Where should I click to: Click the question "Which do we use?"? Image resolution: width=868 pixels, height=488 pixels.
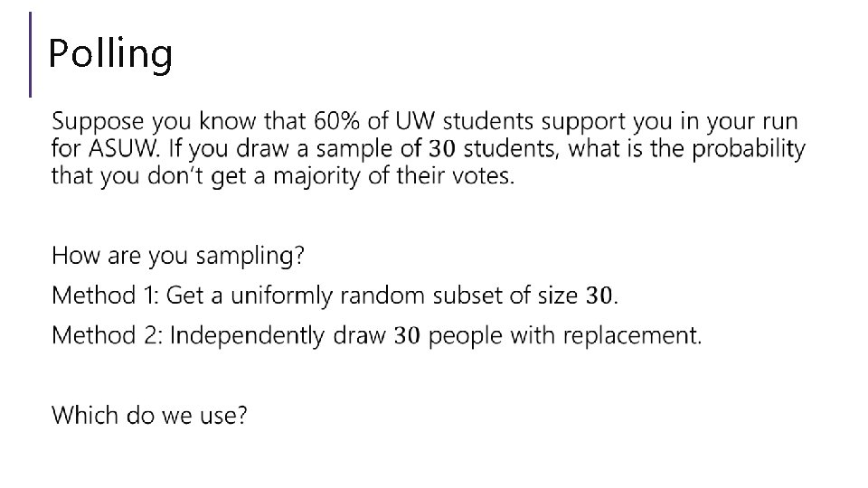pos(149,416)
